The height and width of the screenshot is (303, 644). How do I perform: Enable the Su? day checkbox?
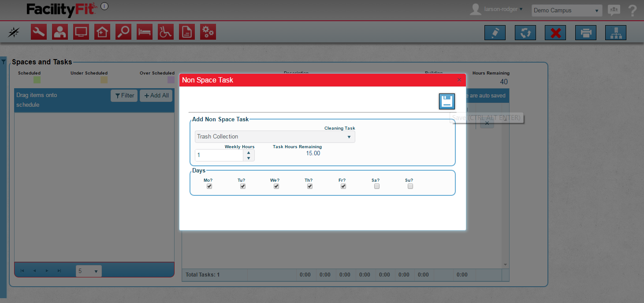410,186
